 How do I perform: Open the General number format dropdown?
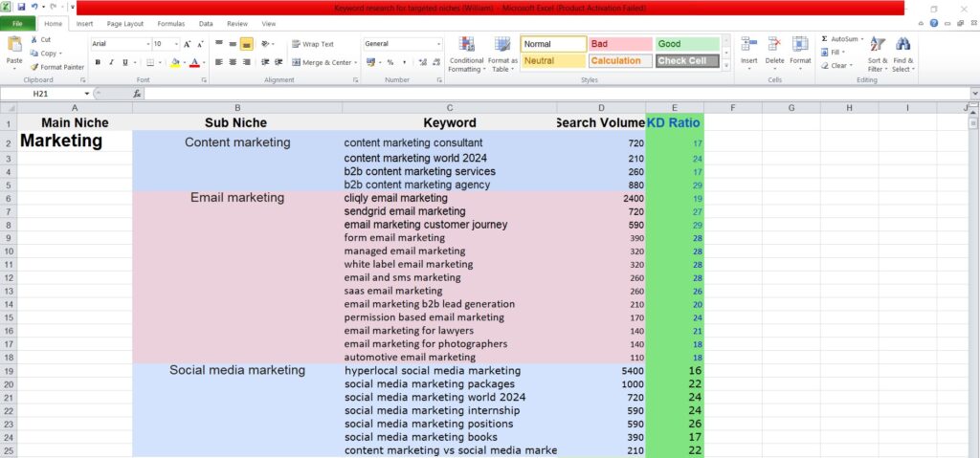pos(438,44)
